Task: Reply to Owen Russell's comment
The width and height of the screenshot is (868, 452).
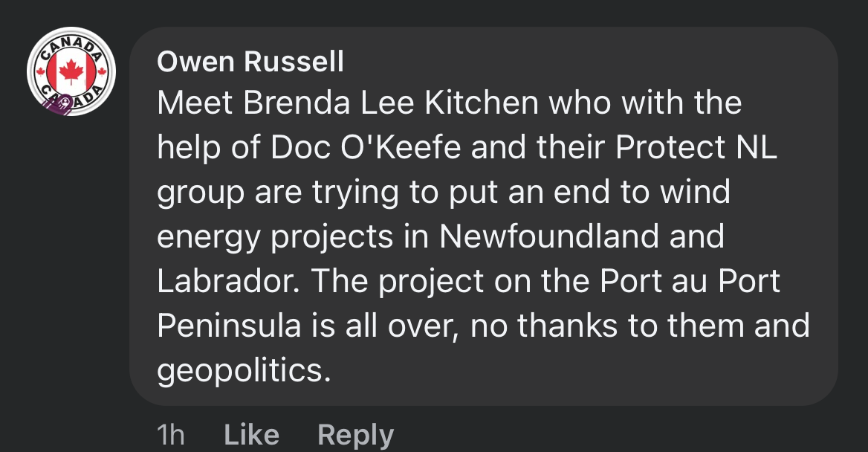Action: tap(355, 435)
